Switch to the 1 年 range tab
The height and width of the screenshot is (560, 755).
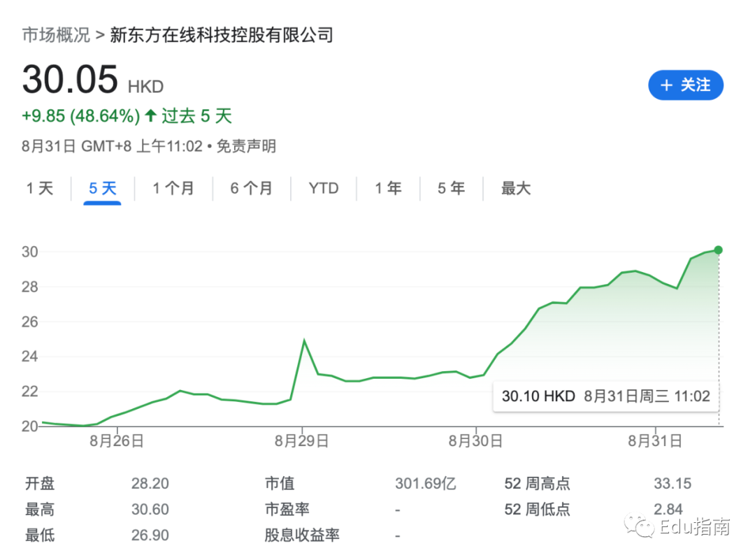coord(388,188)
